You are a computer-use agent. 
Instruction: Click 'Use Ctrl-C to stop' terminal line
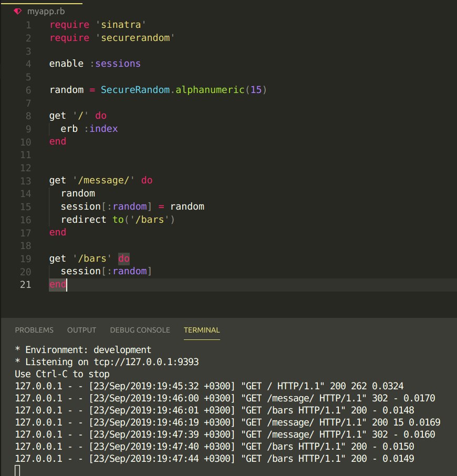62,374
